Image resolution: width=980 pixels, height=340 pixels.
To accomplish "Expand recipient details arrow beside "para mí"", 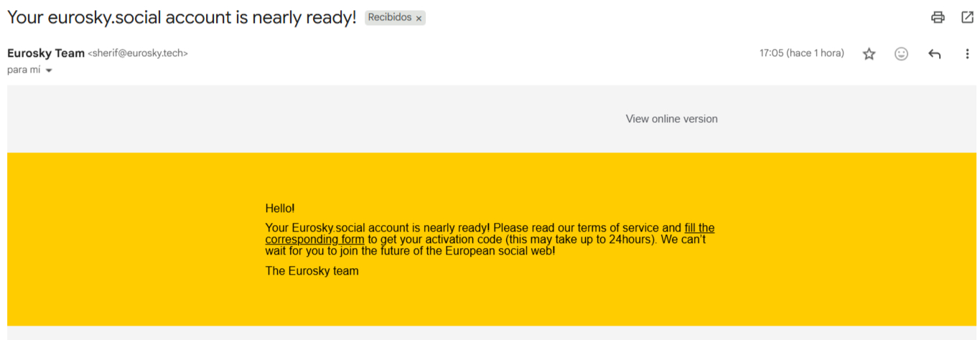I will (49, 70).
